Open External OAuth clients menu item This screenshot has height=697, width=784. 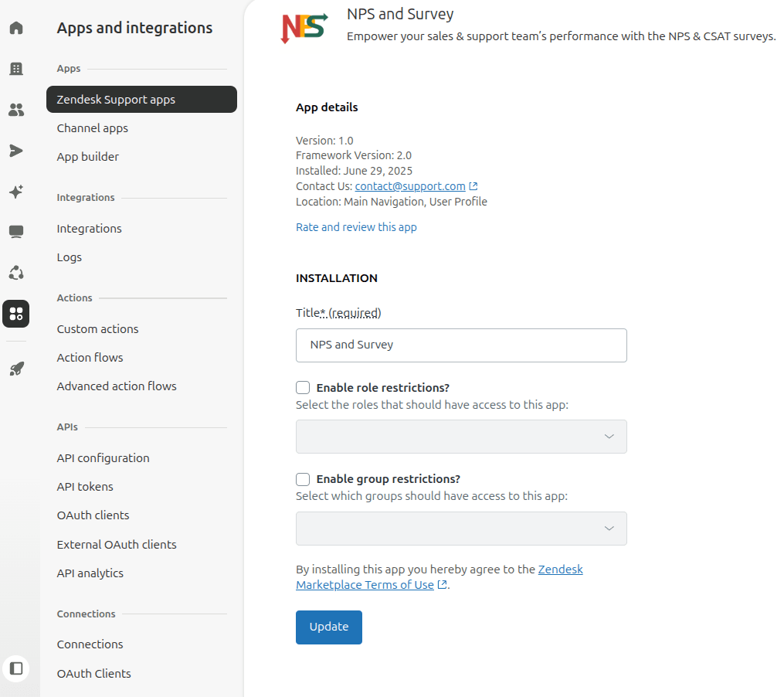[117, 545]
